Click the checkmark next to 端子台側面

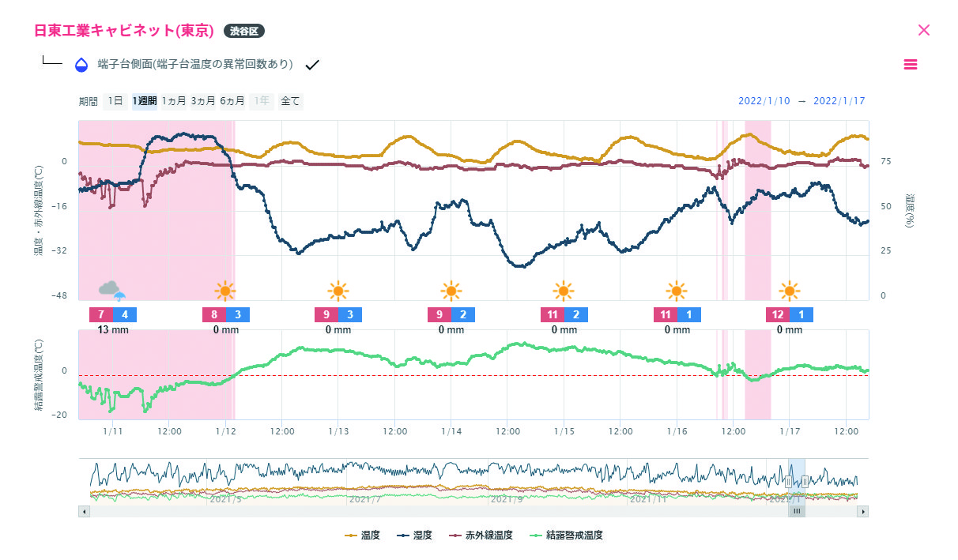(x=312, y=65)
